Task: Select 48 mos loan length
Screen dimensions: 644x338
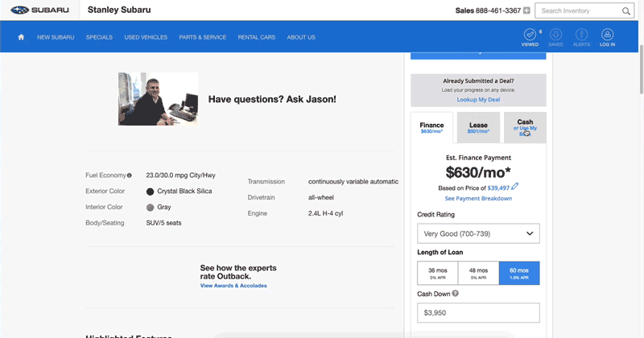Action: [478, 273]
